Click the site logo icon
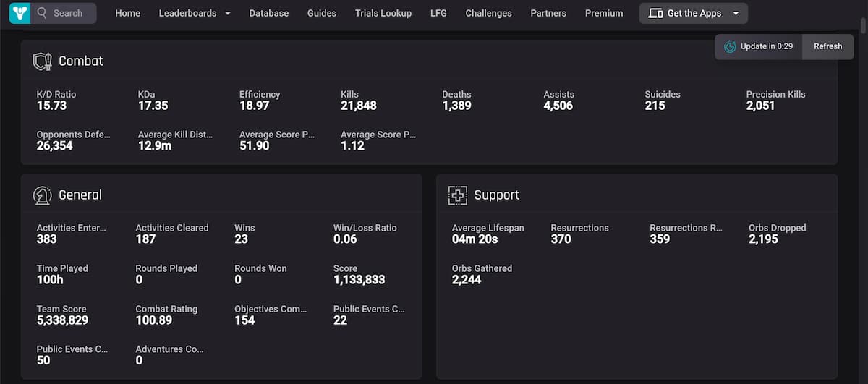This screenshot has width=868, height=384. [x=20, y=13]
